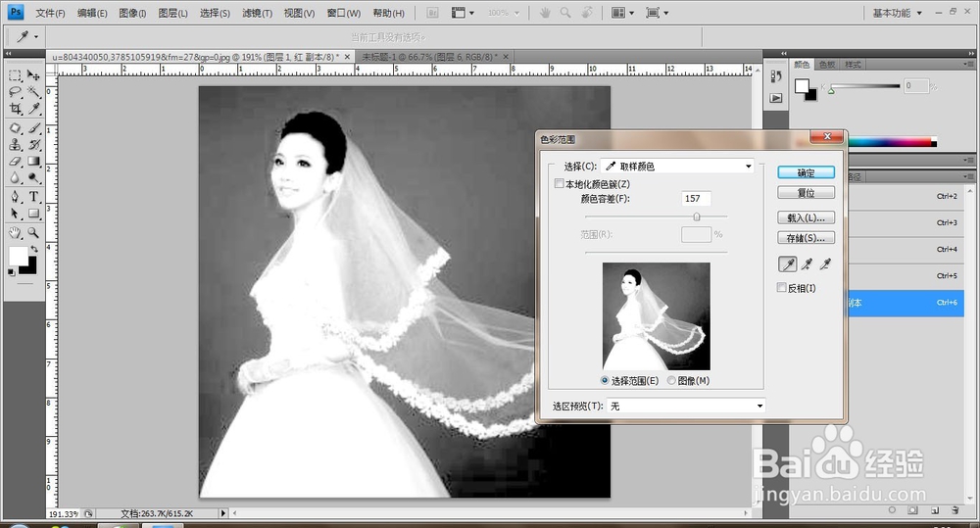
Task: Select the Dodge tool
Action: (33, 178)
